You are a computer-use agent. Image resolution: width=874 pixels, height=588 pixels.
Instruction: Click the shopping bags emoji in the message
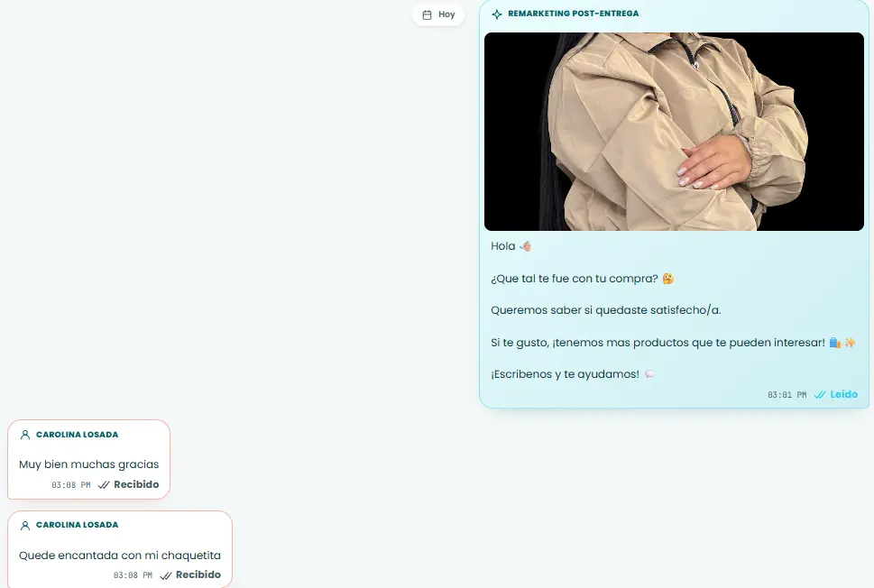click(834, 342)
